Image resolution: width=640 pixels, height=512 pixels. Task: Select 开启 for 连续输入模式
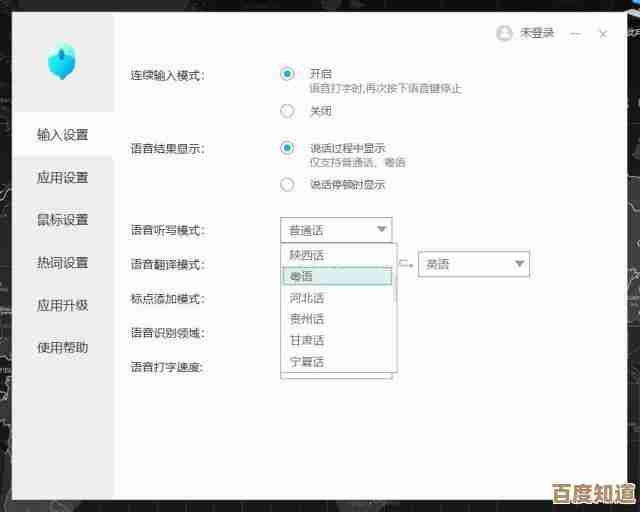[x=288, y=74]
